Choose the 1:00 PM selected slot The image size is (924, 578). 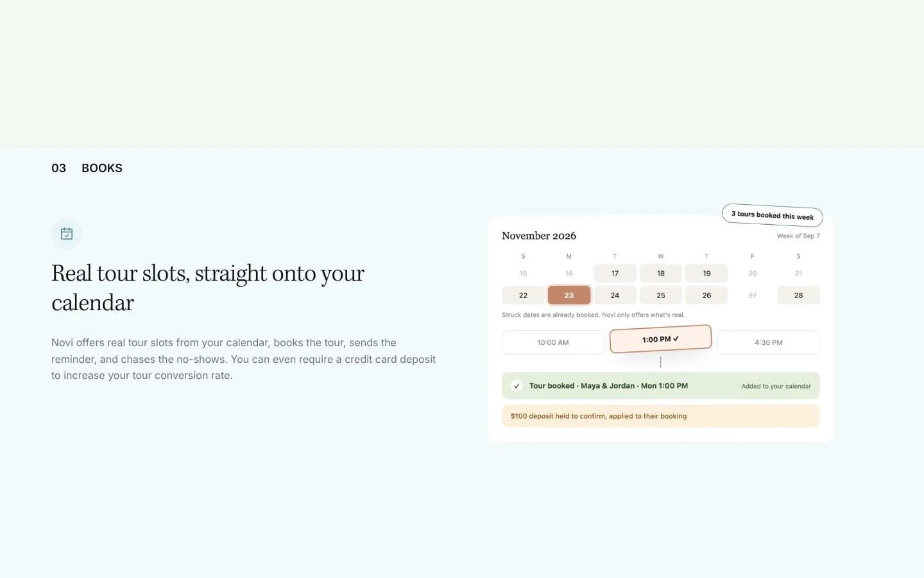pyautogui.click(x=660, y=339)
